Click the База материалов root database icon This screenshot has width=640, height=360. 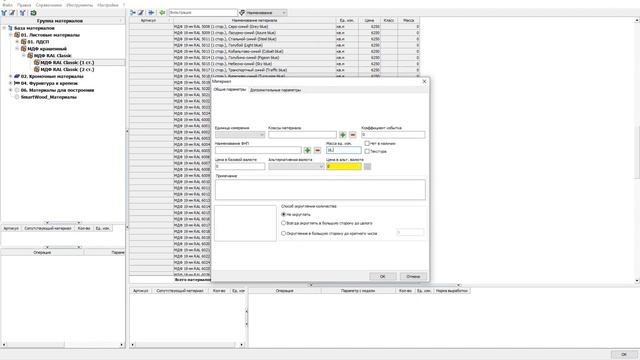(10, 28)
